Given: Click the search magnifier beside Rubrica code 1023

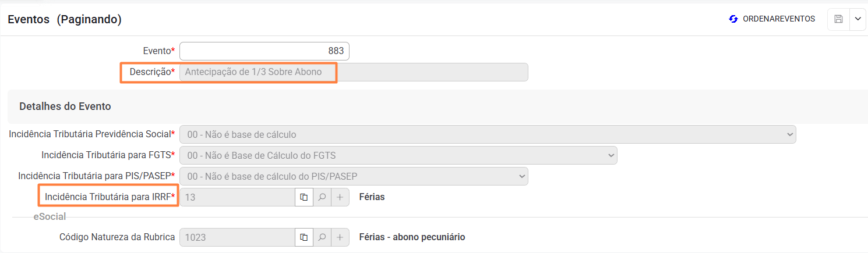Looking at the screenshot, I should coord(322,237).
